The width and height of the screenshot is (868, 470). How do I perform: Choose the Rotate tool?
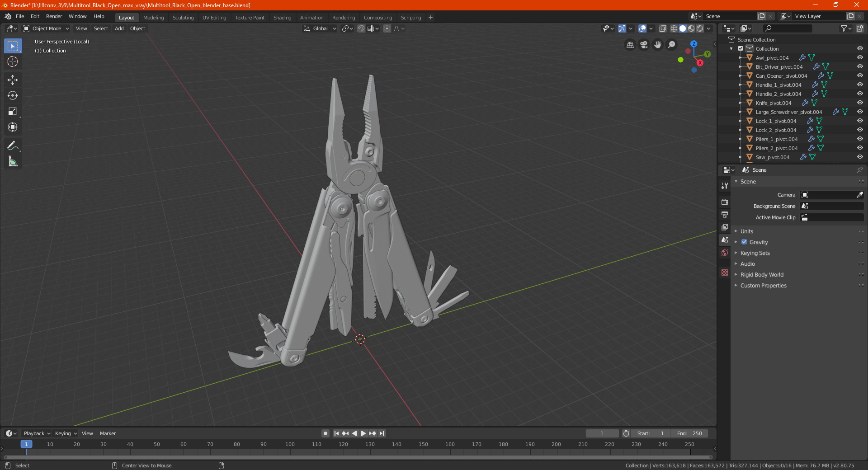tap(13, 95)
